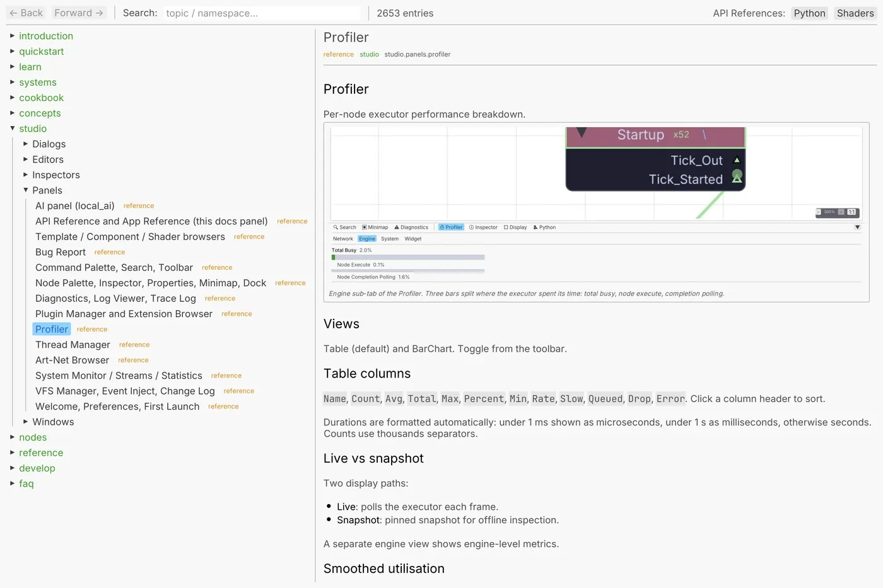Collapse the Panels subtree
This screenshot has height=588, width=883.
[x=25, y=190]
